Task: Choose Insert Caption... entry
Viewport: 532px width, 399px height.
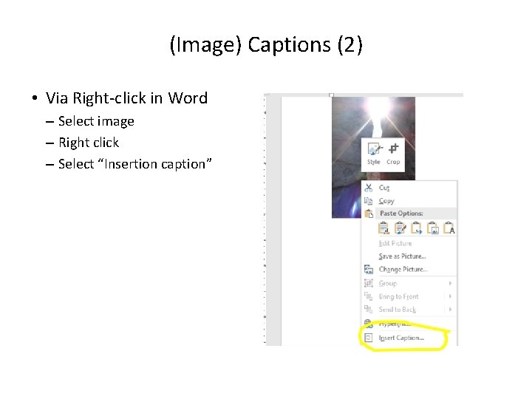Action: point(409,338)
